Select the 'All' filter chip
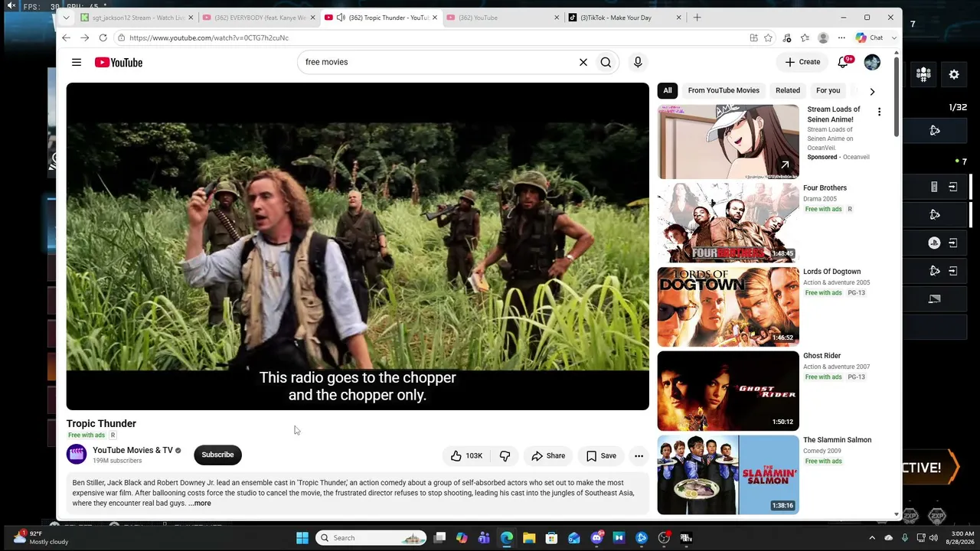 [668, 90]
